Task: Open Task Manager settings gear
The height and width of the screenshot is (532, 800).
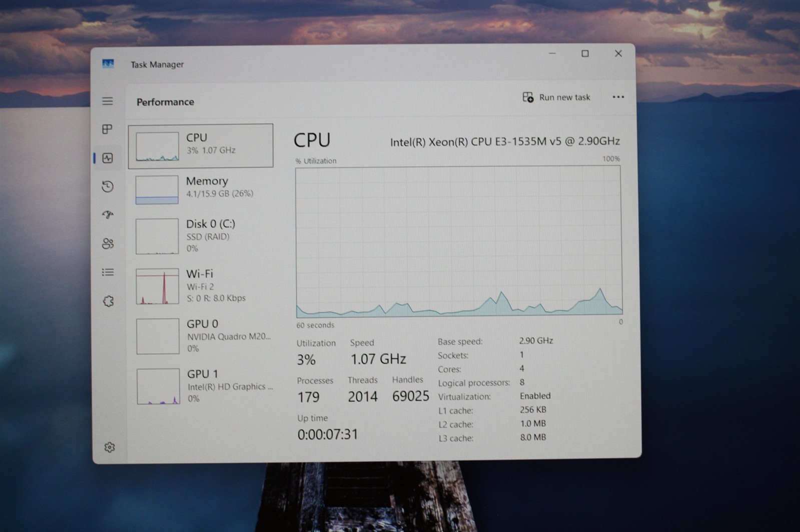Action: (x=110, y=447)
